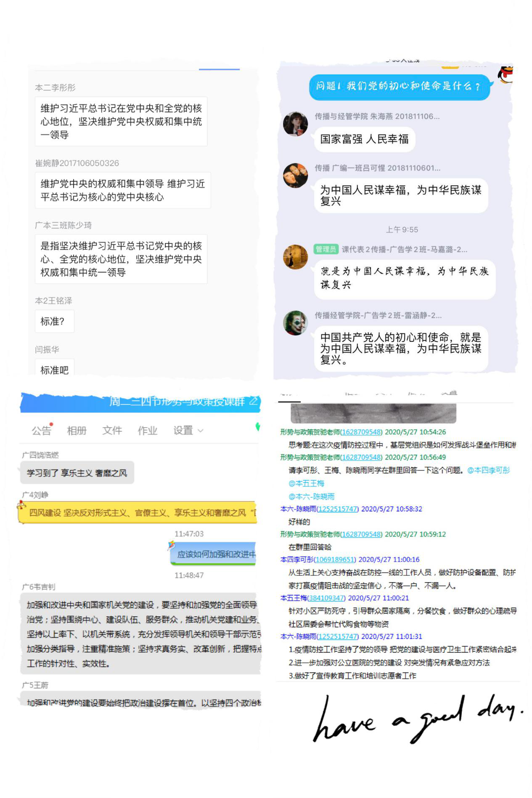The height and width of the screenshot is (798, 532).
Task: Switch to the 相册 tab
Action: 77,431
